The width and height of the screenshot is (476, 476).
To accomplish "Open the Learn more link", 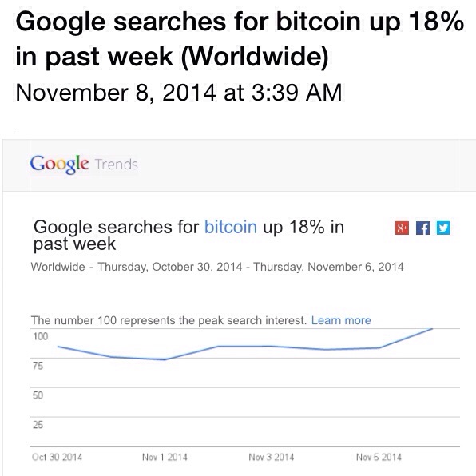I will pos(341,320).
